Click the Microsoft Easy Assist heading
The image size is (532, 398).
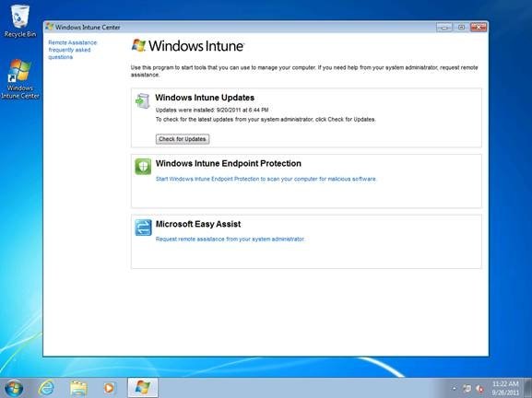click(x=198, y=224)
